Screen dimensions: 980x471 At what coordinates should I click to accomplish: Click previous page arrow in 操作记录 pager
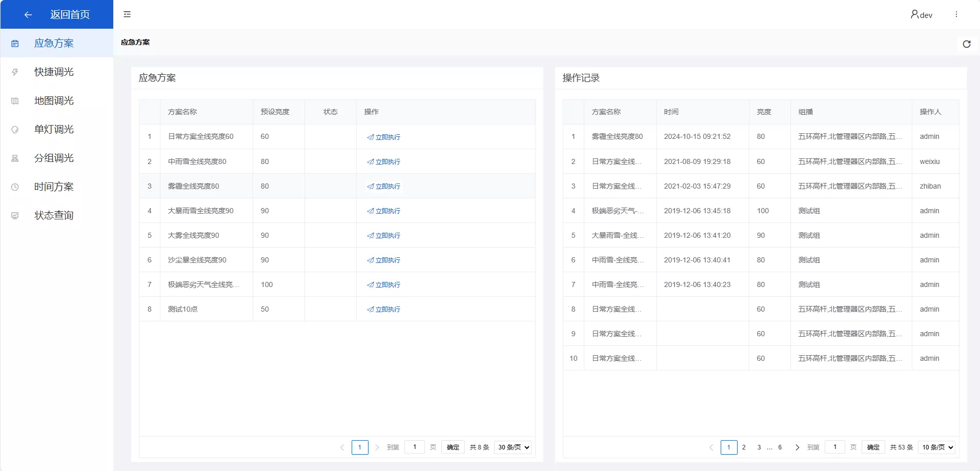tap(711, 447)
